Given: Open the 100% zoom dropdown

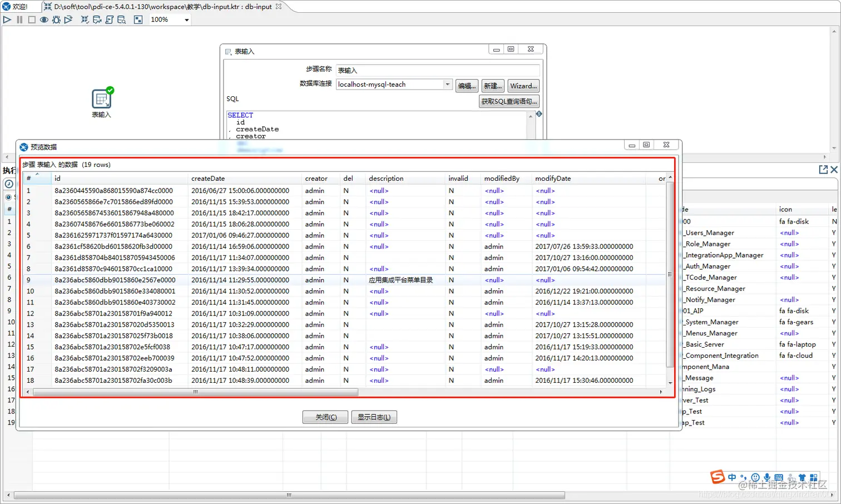Looking at the screenshot, I should point(187,20).
